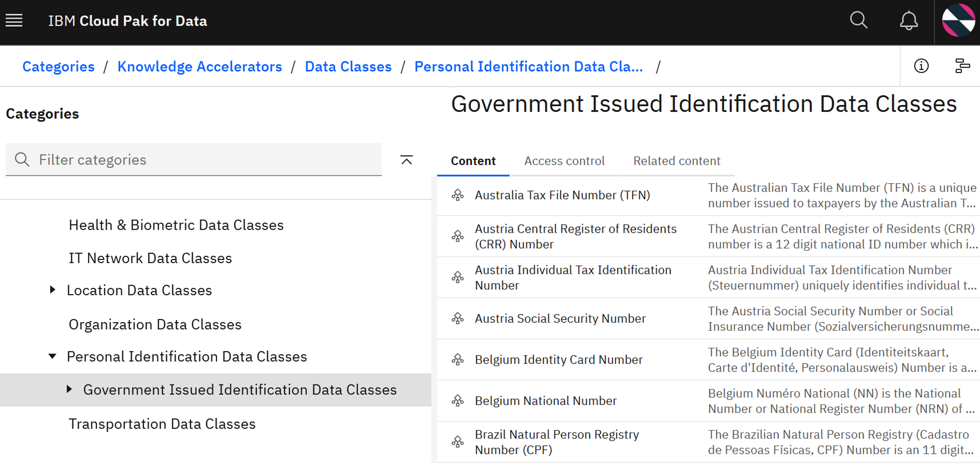Select Location Data Classes category
This screenshot has width=980, height=463.
click(x=139, y=290)
